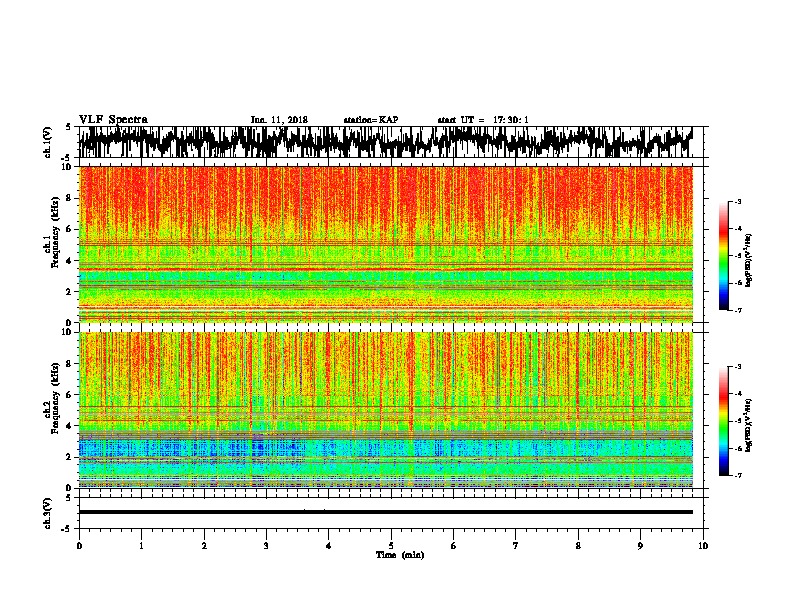
Task: Click the date text "Jan. 11, 2018"
Action: click(279, 120)
